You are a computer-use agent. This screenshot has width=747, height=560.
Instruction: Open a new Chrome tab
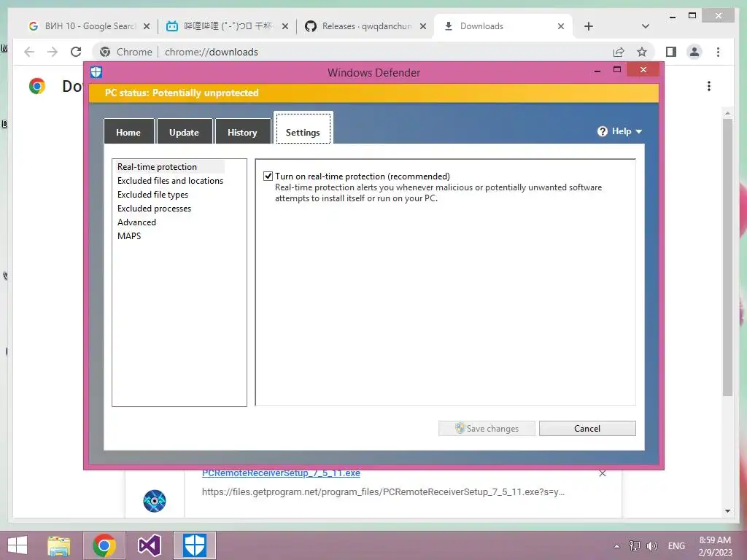[589, 27]
